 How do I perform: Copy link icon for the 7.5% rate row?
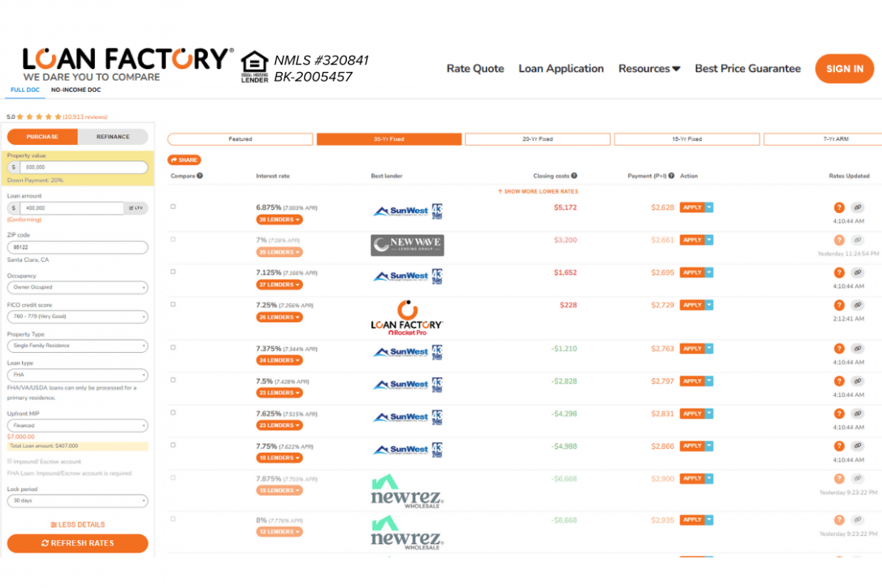857,381
